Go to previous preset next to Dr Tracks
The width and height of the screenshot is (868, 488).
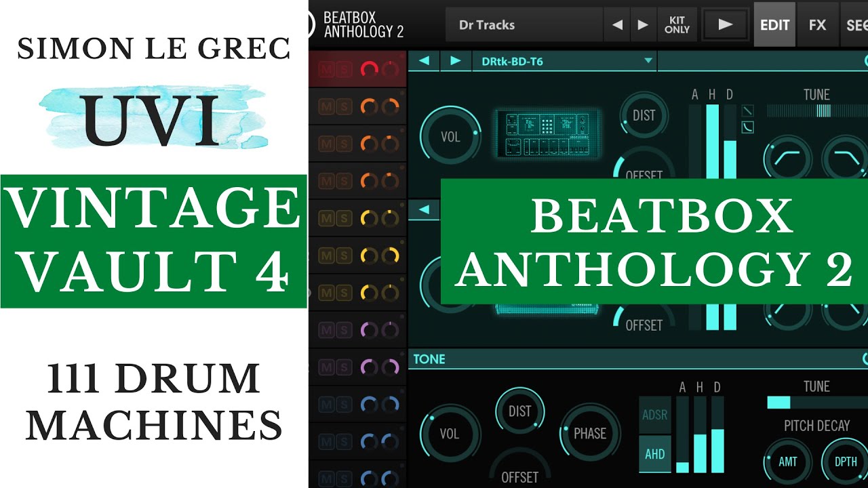point(617,25)
